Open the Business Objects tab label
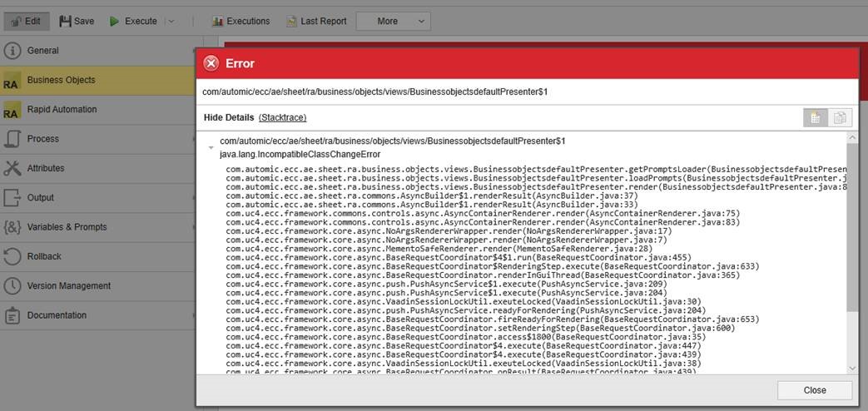 tap(61, 80)
